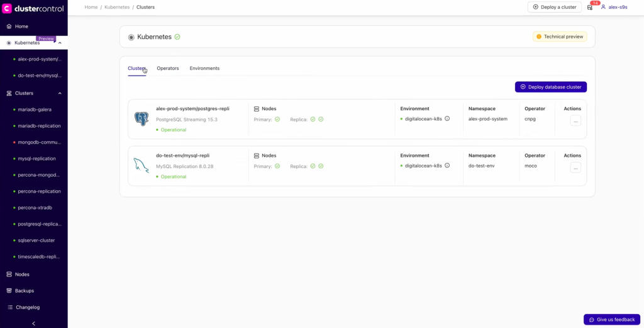Click the ClusterControl logo
Screen dimensions: 644x328
point(33,9)
